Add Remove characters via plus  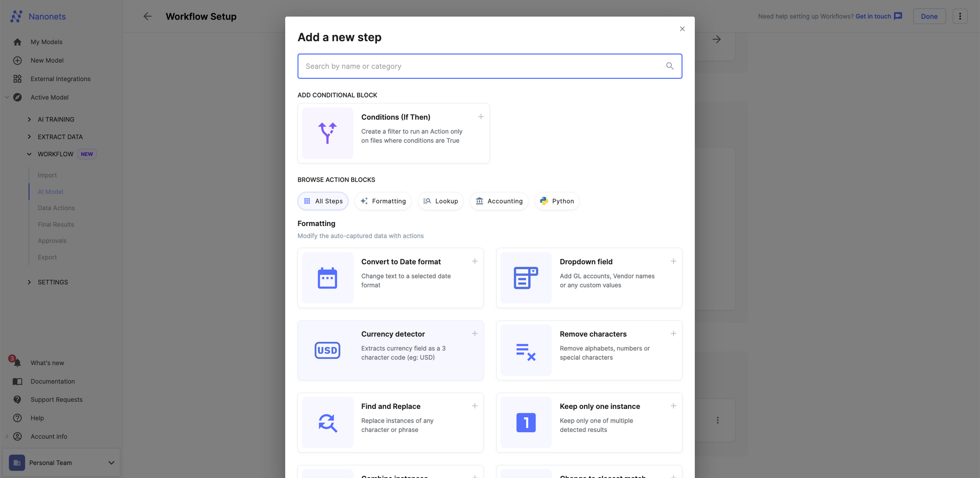pos(673,333)
